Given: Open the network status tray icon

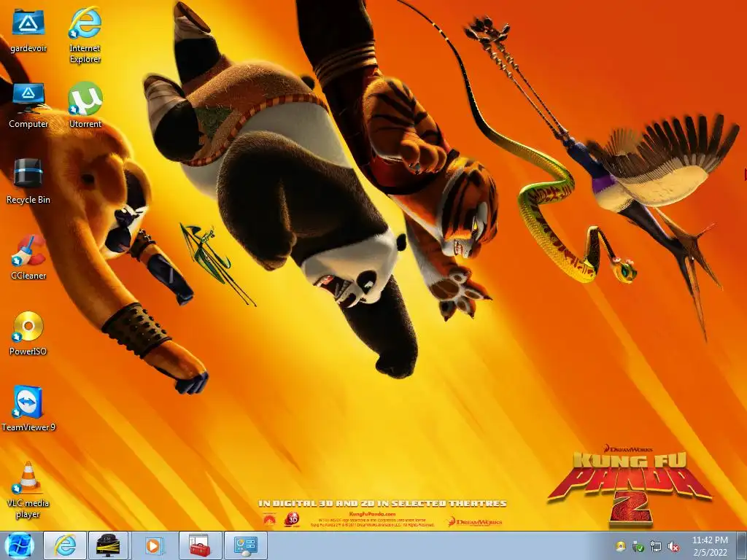Looking at the screenshot, I should point(656,547).
